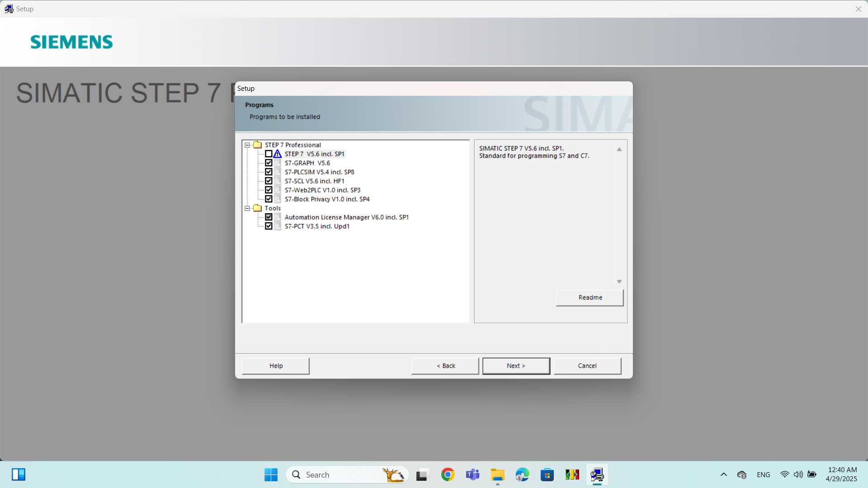Open Microsoft Teams from taskbar
The image size is (868, 488).
tap(472, 475)
